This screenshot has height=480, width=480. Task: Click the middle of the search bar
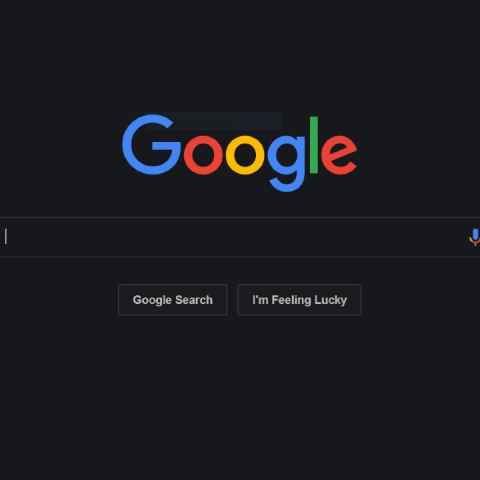tap(240, 237)
